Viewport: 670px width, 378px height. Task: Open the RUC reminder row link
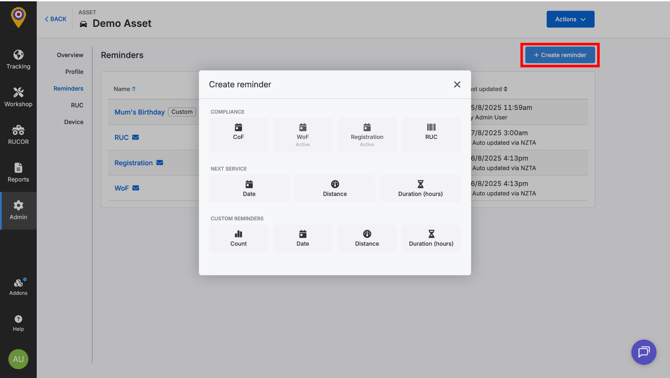click(x=121, y=138)
